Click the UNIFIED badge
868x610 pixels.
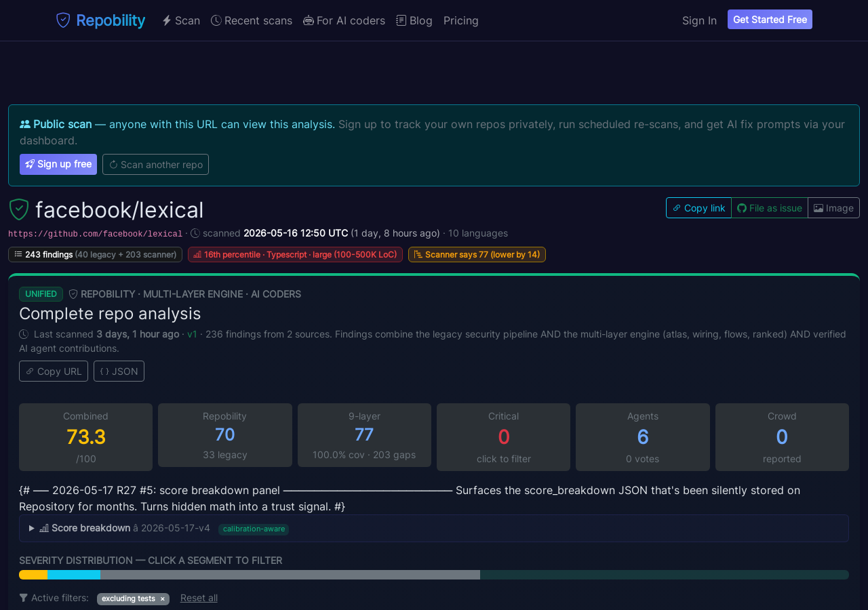[x=41, y=294]
